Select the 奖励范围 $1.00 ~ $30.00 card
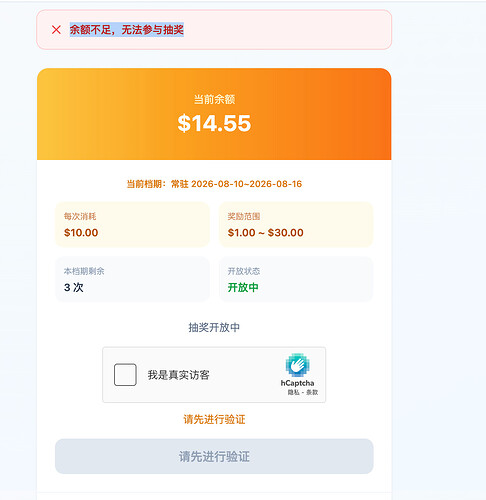 [x=296, y=224]
